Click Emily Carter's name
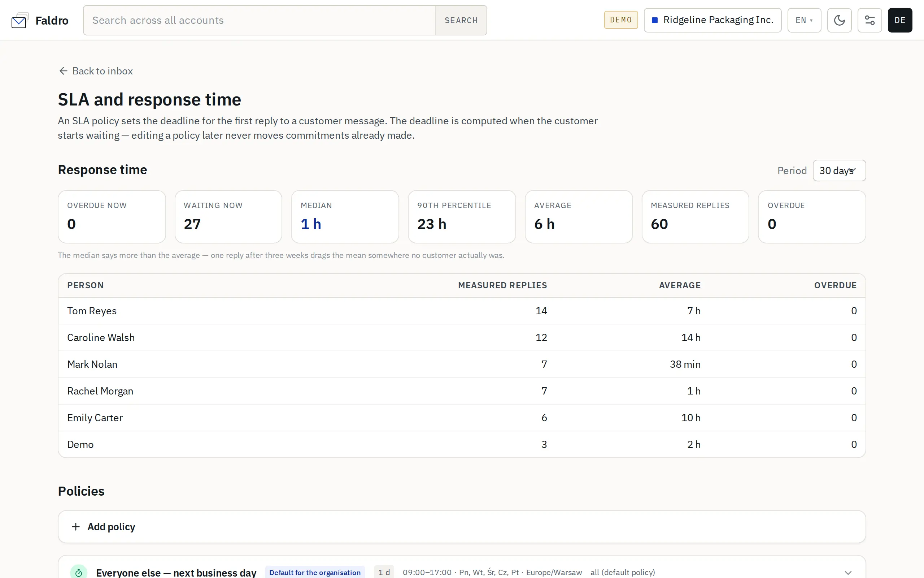 [x=95, y=418]
